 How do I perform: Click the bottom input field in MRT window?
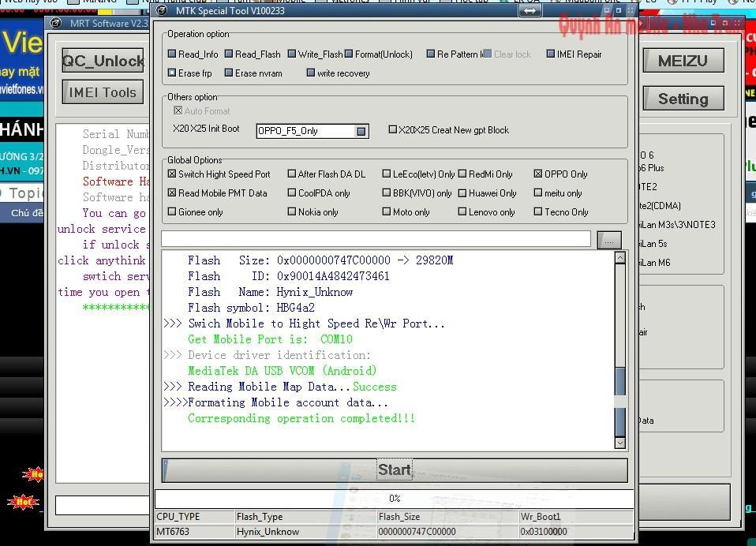[x=103, y=506]
